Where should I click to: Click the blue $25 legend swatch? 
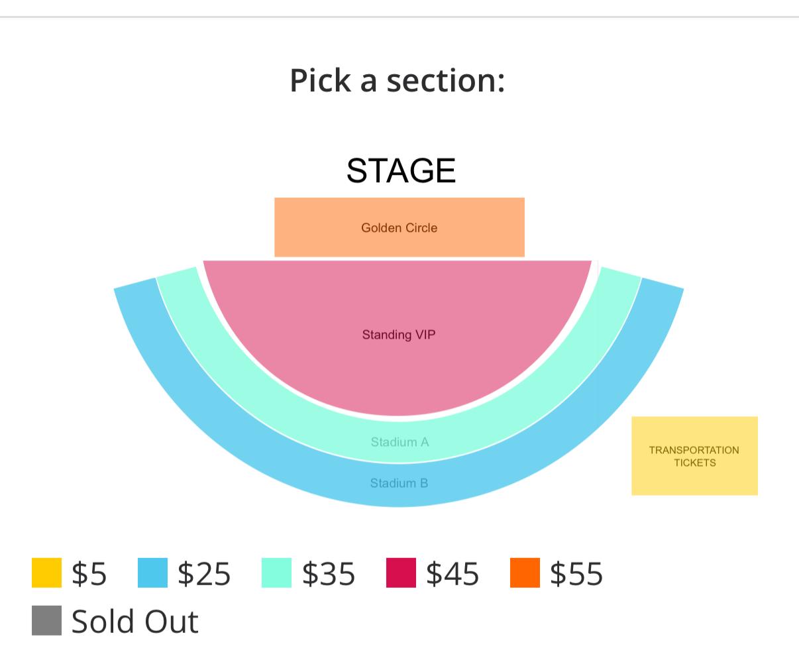coord(152,573)
